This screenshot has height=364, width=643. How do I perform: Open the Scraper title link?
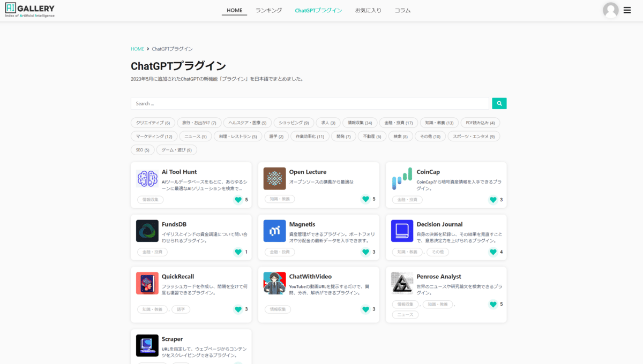[x=172, y=339]
